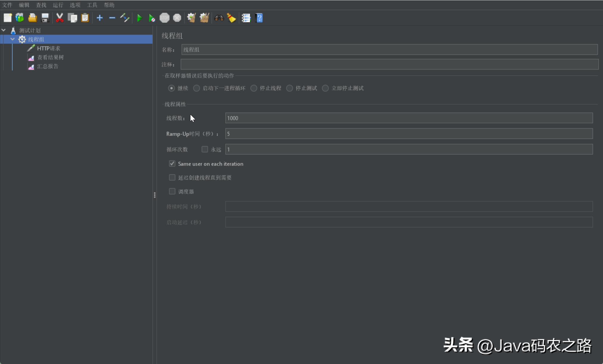Select HTTP请求 in the tree
This screenshot has height=364, width=603.
coord(48,48)
